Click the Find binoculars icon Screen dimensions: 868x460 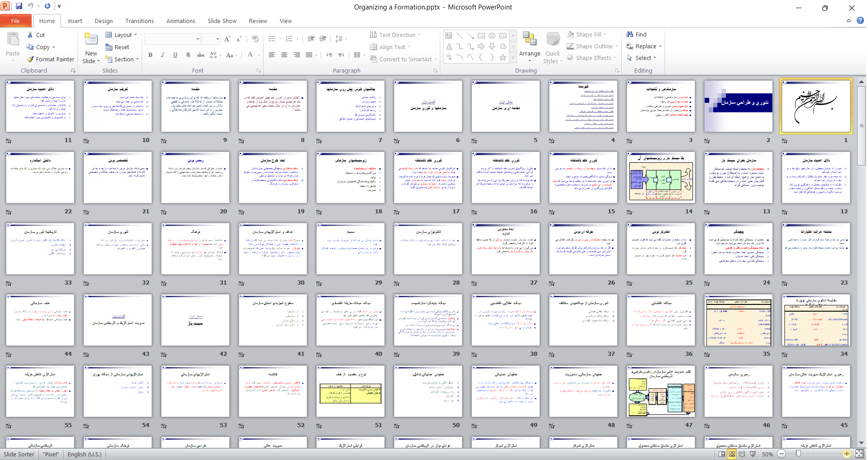[x=630, y=34]
